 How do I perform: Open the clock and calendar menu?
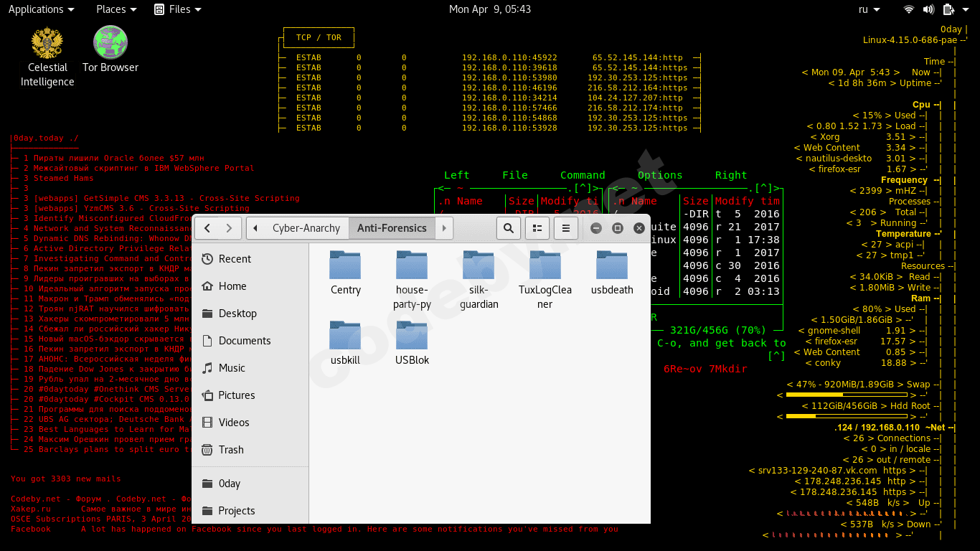tap(490, 9)
